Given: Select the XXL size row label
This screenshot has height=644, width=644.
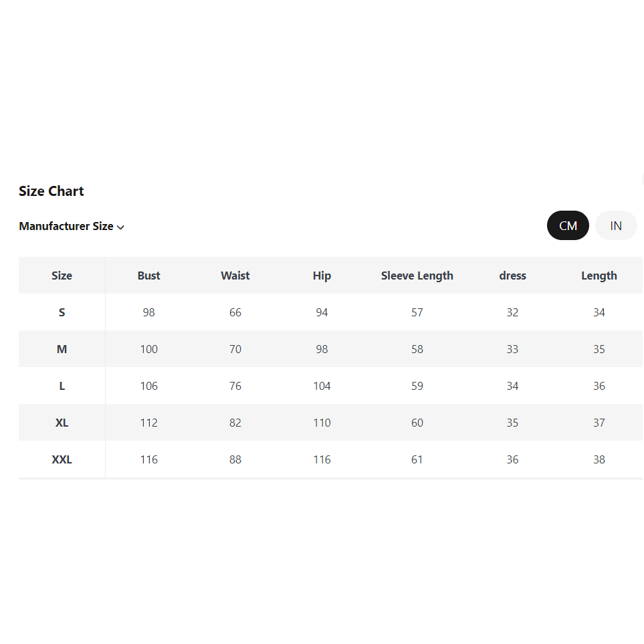Looking at the screenshot, I should pos(62,459).
